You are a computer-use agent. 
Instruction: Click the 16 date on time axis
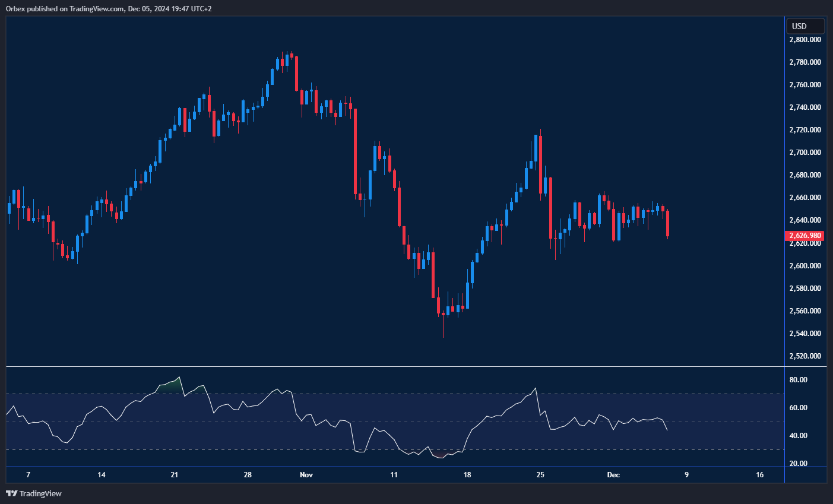point(760,475)
